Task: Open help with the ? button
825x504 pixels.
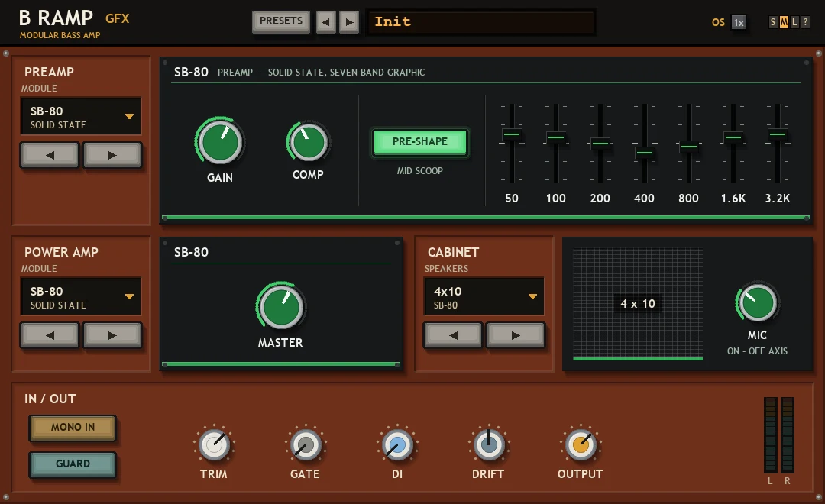Action: tap(805, 22)
